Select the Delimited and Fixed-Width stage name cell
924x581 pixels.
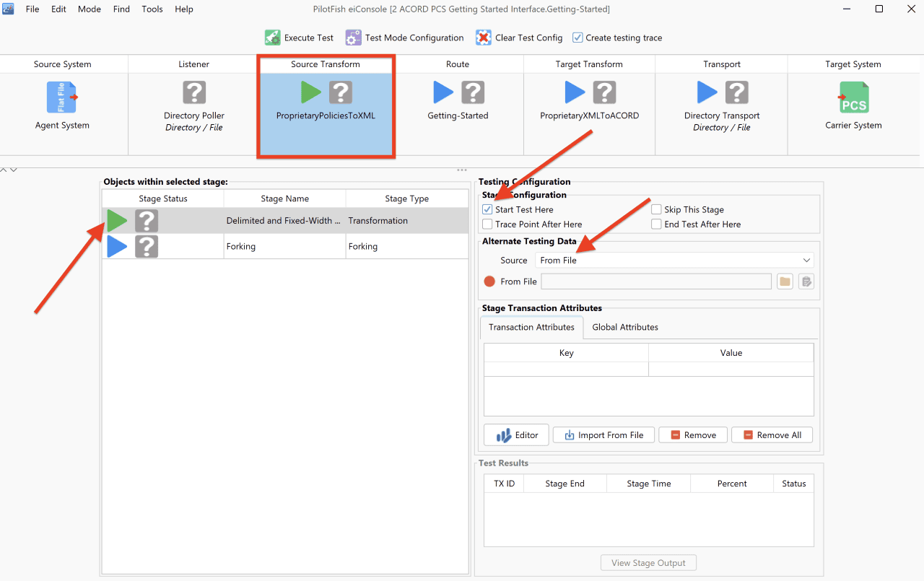coord(285,221)
